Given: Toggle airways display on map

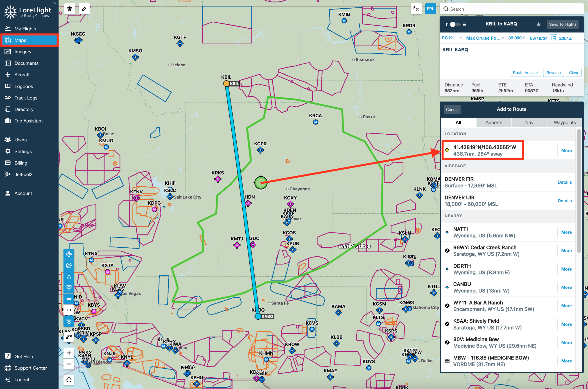Looking at the screenshot, I should (x=69, y=299).
